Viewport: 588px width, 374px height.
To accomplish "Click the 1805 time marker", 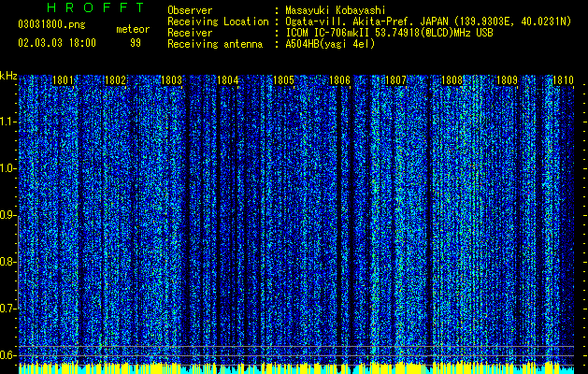I will (284, 80).
